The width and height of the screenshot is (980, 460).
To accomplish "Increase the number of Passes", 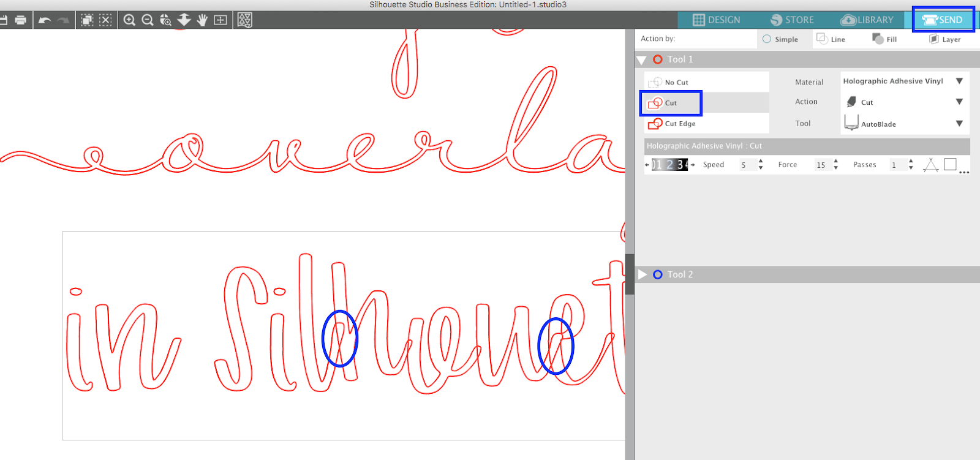I will pyautogui.click(x=911, y=161).
